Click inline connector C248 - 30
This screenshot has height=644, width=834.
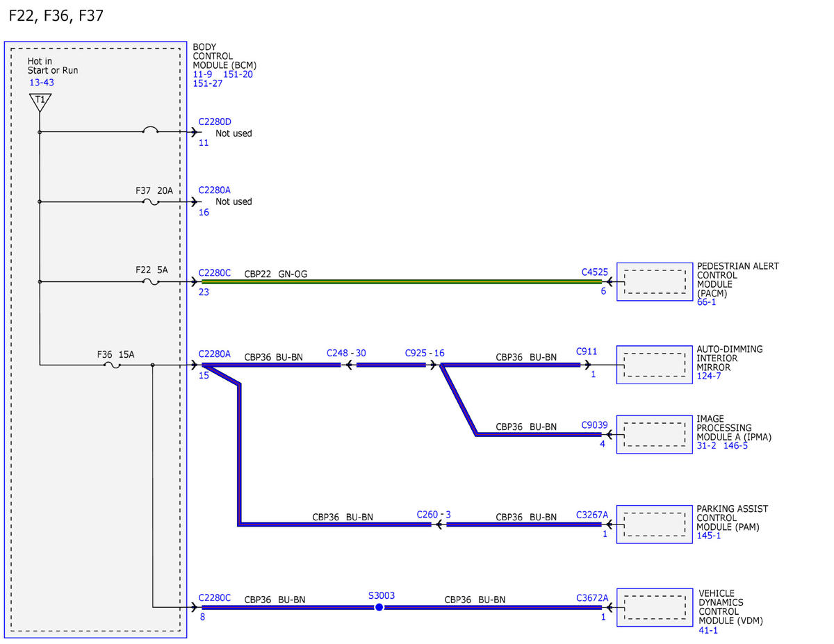coord(346,353)
